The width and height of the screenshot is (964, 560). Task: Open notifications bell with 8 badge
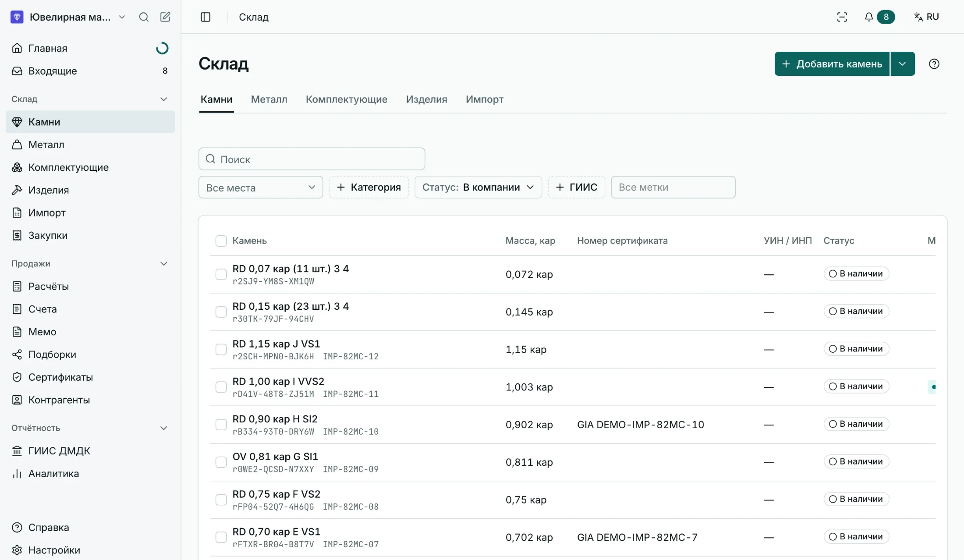tap(879, 17)
